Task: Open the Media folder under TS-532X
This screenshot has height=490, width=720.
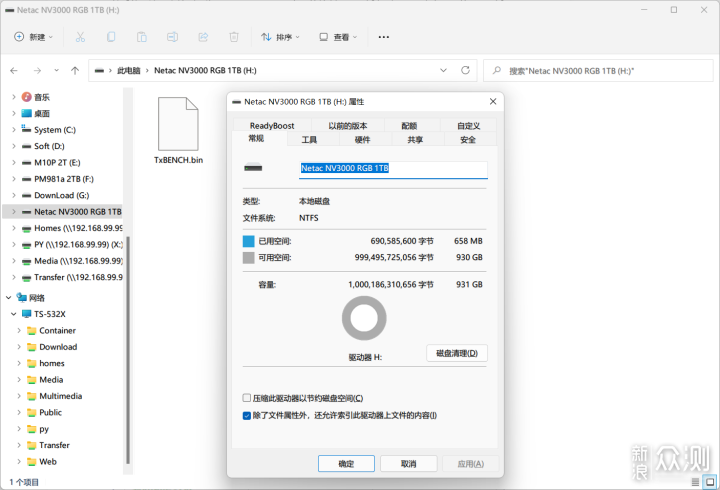Action: pyautogui.click(x=51, y=380)
